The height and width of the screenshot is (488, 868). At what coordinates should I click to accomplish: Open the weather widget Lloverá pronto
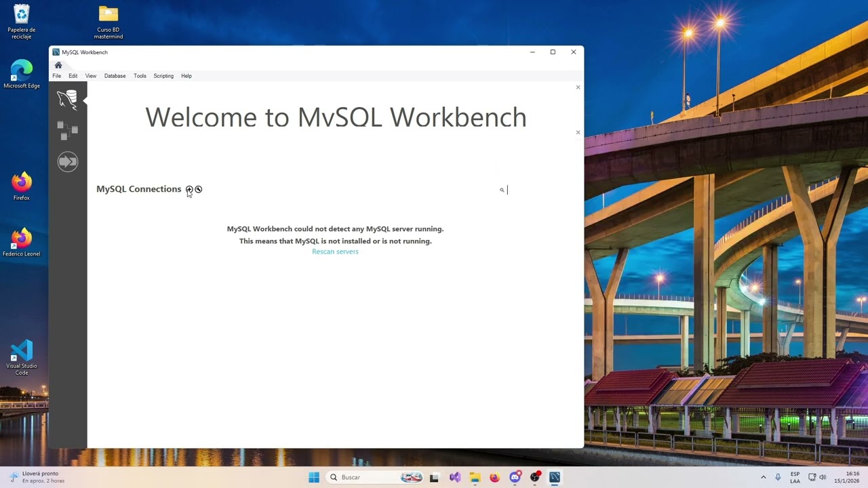click(x=37, y=477)
